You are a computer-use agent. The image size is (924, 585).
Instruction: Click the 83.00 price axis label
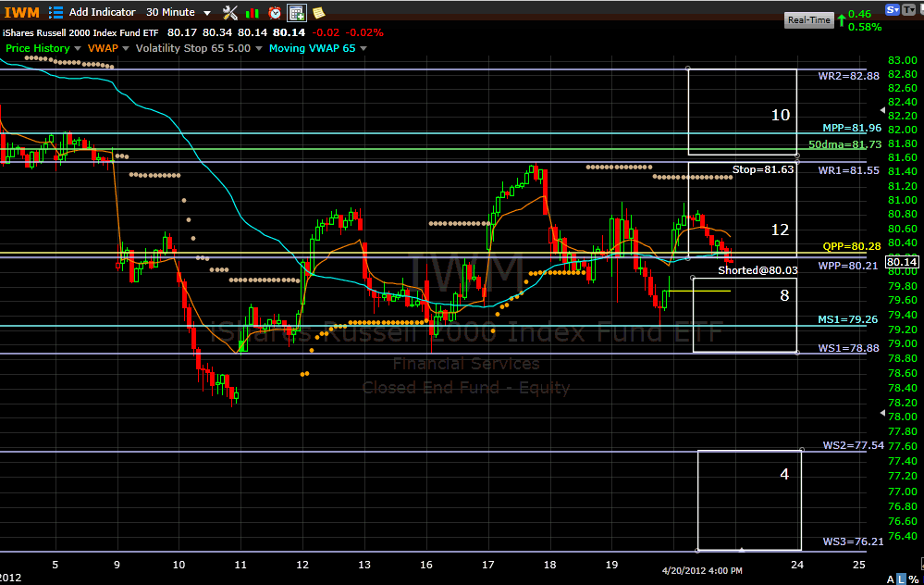point(903,60)
